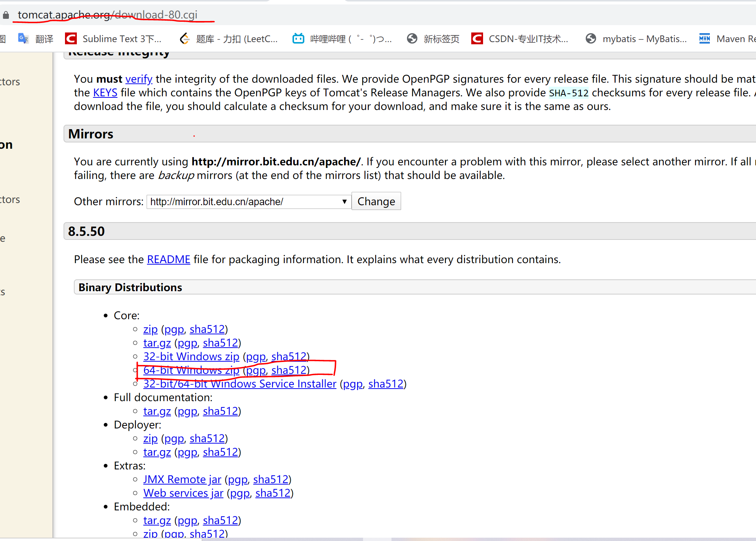Open the 32-bit/64-bit Windows Service Installer link

[239, 384]
